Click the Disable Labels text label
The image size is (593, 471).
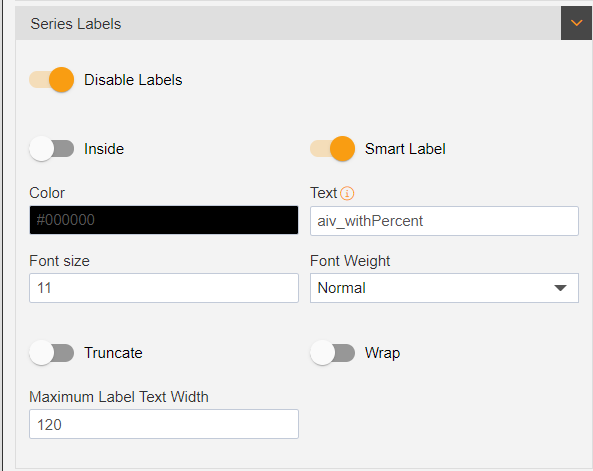pos(133,80)
